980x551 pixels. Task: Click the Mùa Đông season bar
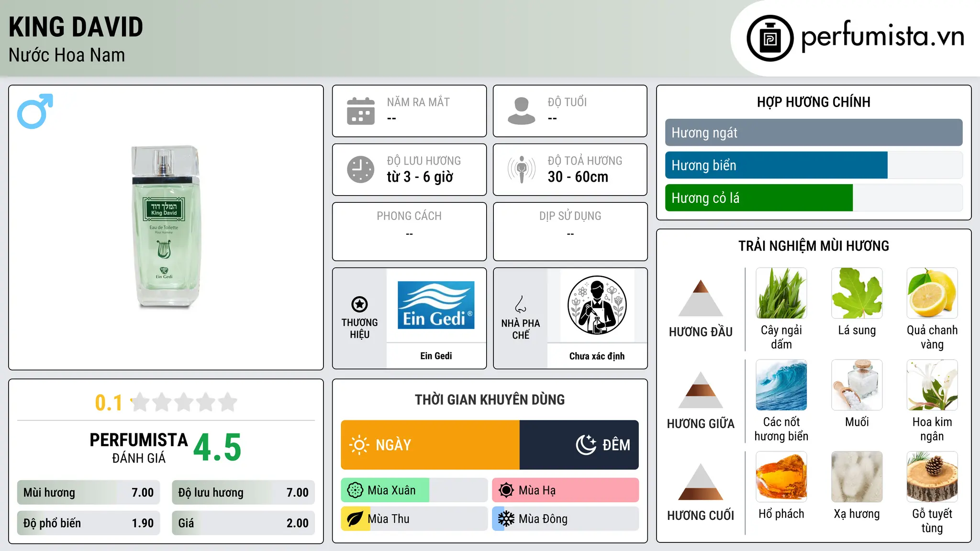coord(565,519)
